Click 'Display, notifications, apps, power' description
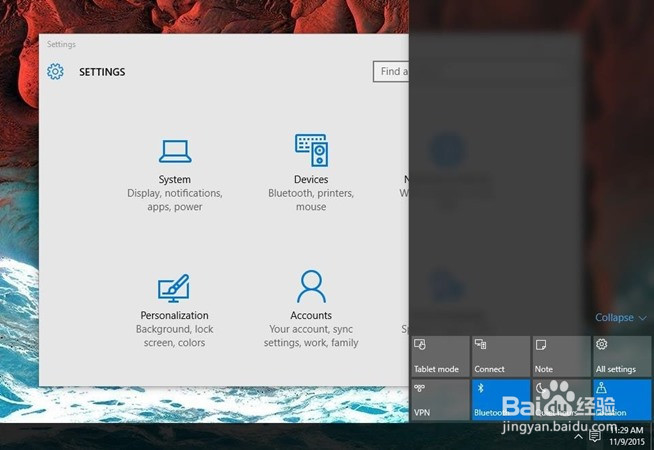 pyautogui.click(x=175, y=200)
